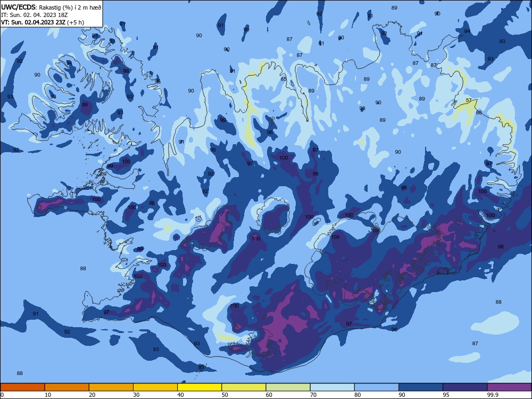The height and width of the screenshot is (399, 532).
Task: Select the pale blue 70–80 legend segment
Action: click(332, 387)
